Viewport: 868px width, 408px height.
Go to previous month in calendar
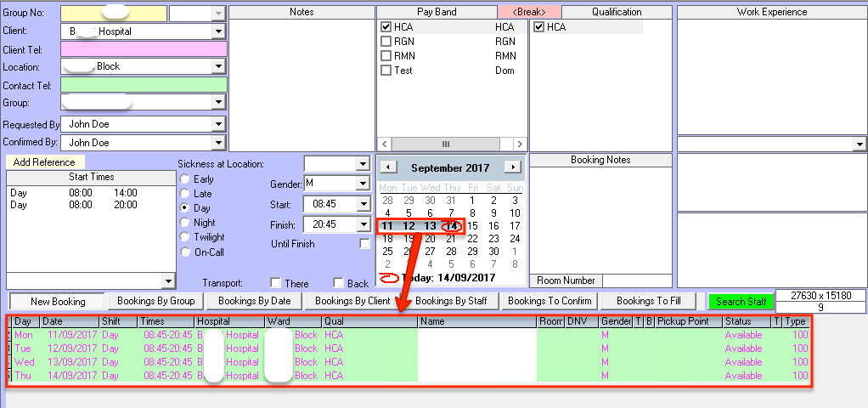tap(386, 167)
